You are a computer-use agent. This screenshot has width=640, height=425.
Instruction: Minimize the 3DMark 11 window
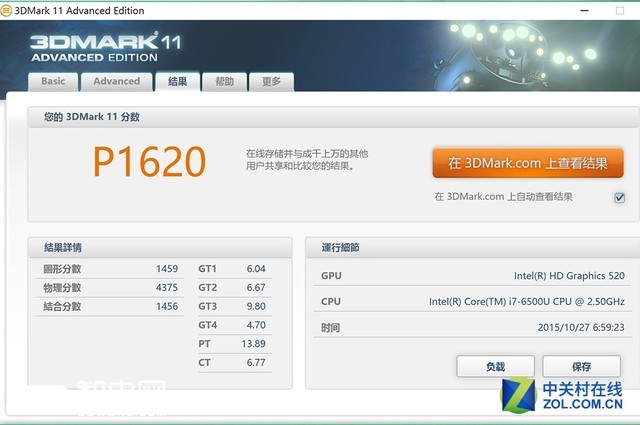tap(584, 11)
